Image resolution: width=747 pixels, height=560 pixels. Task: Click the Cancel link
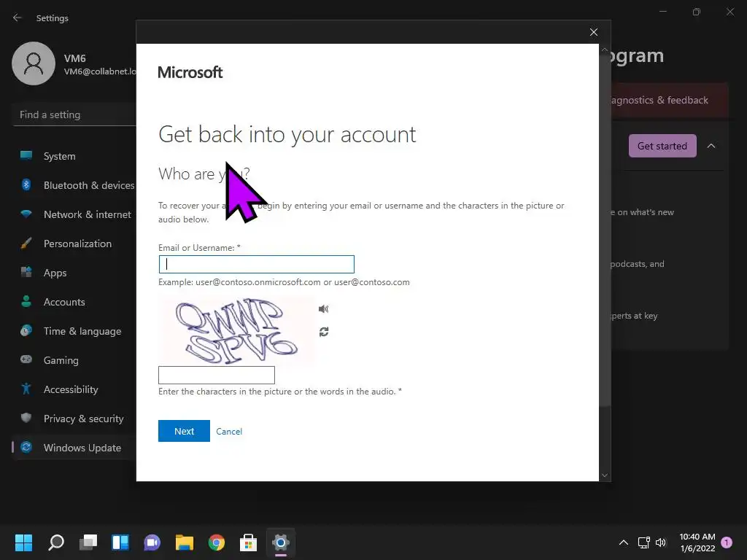229,432
